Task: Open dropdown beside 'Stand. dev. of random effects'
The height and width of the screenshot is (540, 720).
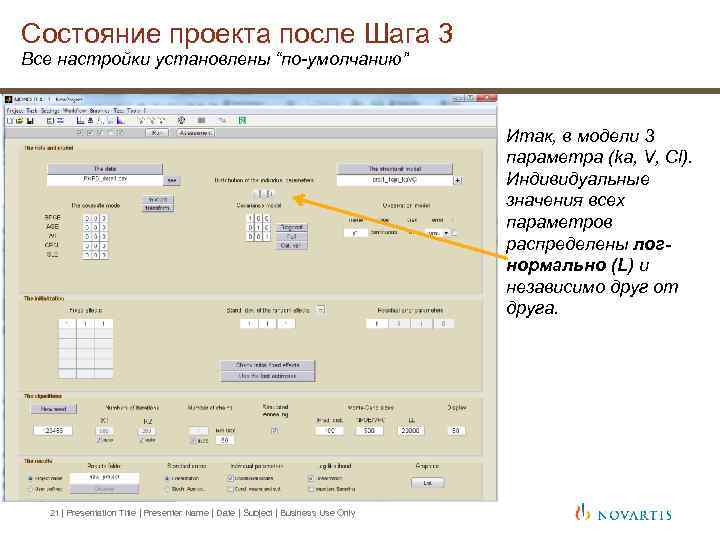Action: (321, 309)
